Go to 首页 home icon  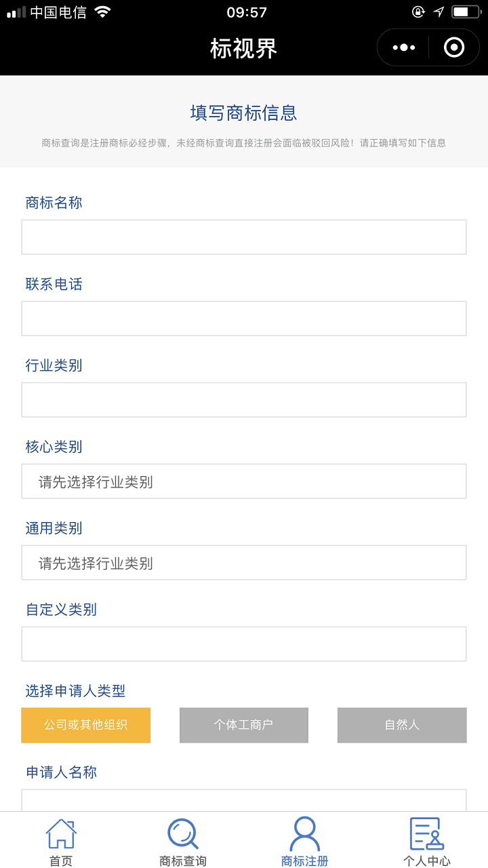click(x=61, y=834)
